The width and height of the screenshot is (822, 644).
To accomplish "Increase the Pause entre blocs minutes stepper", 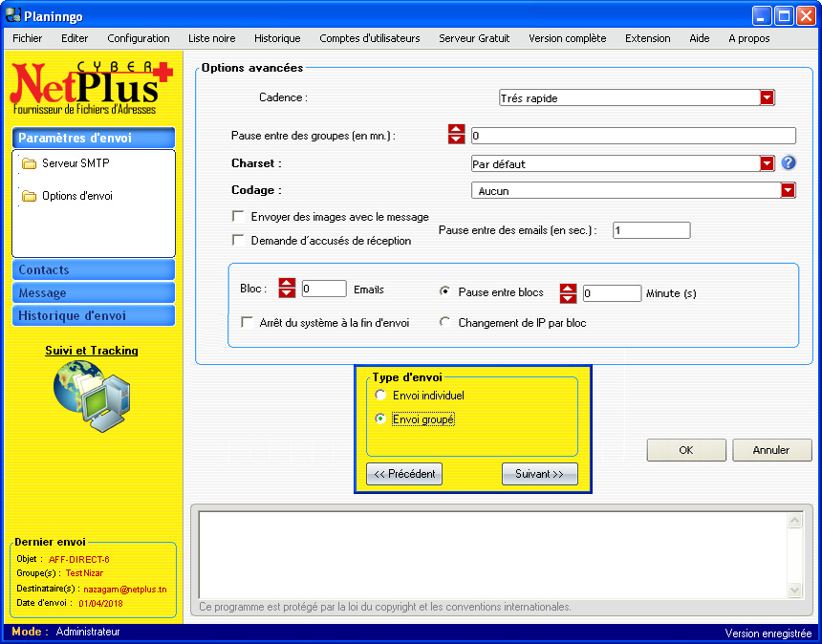I will (x=568, y=288).
